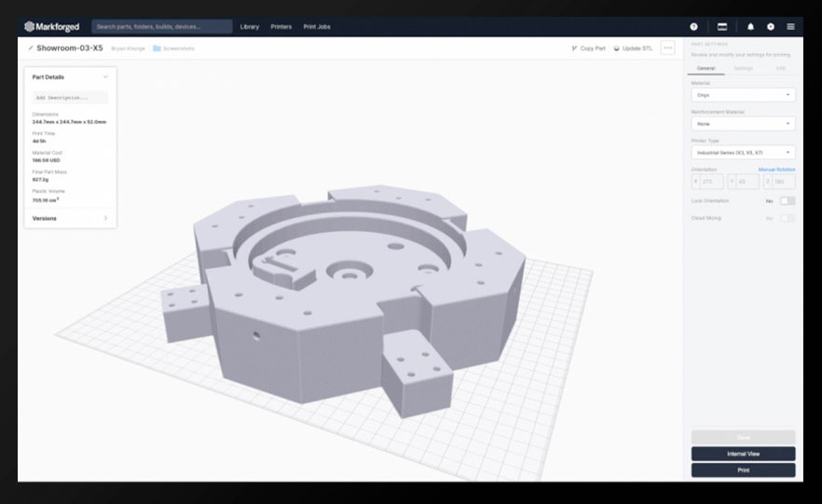Click the Print Time value
Image resolution: width=822 pixels, height=504 pixels.
coord(39,141)
